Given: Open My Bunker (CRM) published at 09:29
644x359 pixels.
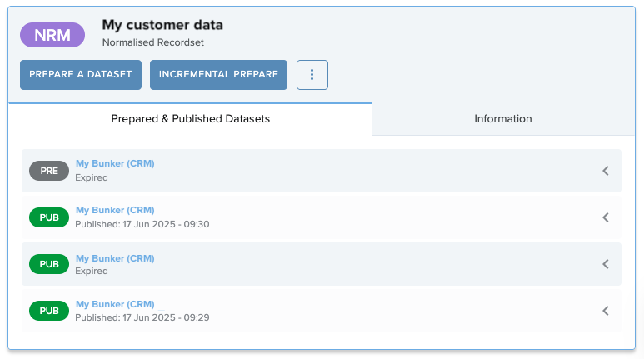Looking at the screenshot, I should [115, 304].
